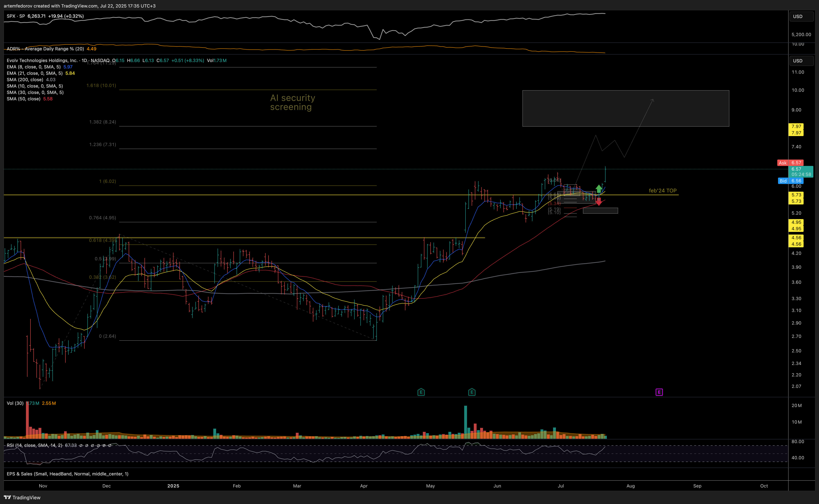Select the EMA (8, close, 0, SMA, 5) legend
819x504 pixels.
(x=34, y=67)
